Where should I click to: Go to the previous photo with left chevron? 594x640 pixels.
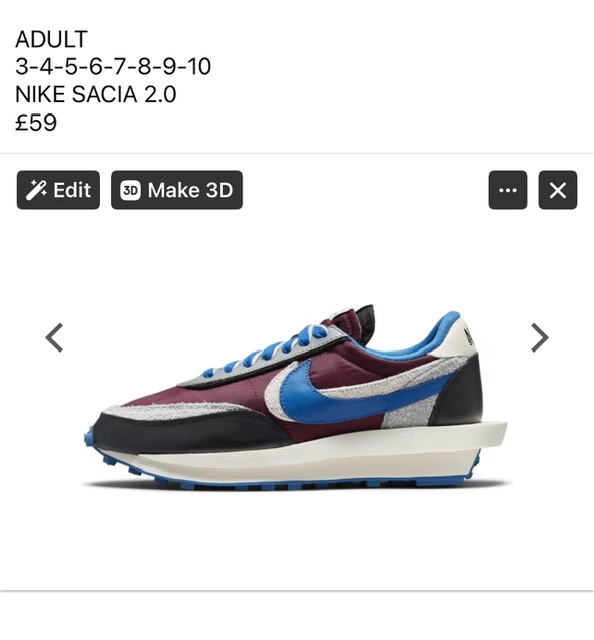point(54,338)
